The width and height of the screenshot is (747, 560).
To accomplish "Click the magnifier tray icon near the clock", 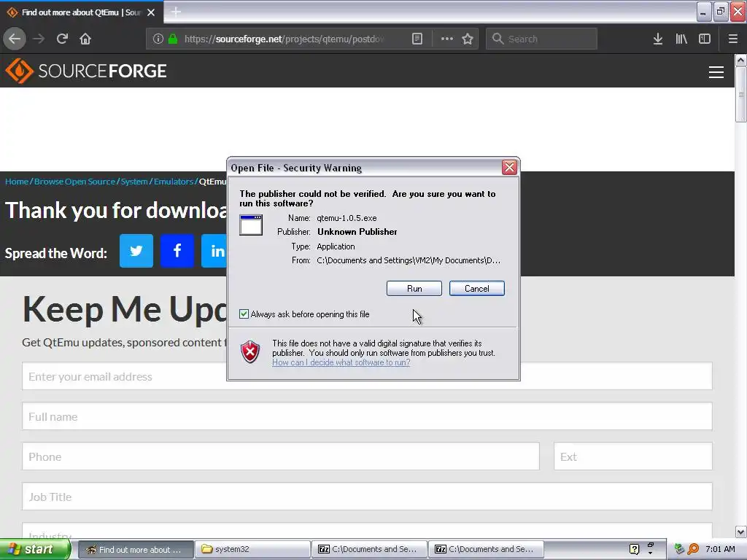I will (x=693, y=549).
